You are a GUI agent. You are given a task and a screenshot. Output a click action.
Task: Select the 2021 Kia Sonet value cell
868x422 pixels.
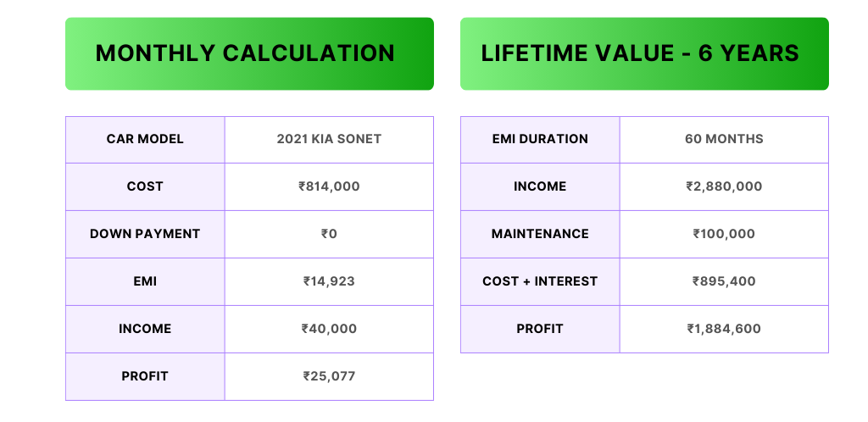tap(329, 139)
